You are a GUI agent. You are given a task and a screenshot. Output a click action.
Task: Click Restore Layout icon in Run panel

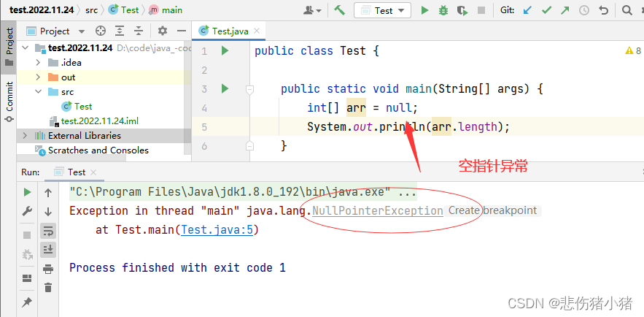[27, 278]
